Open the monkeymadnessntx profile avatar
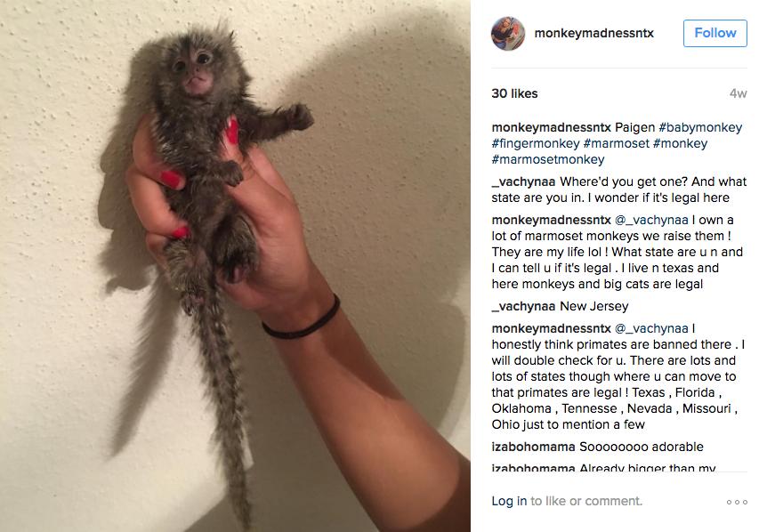 [508, 33]
